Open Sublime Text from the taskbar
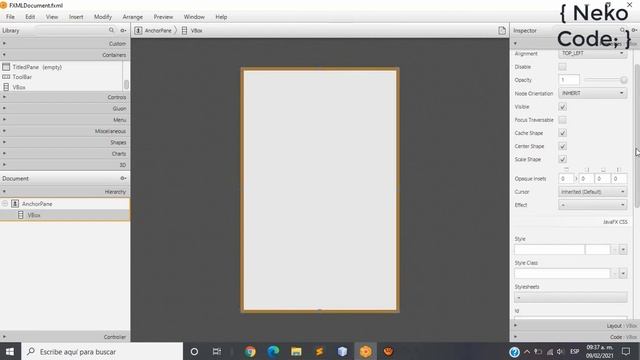Viewport: 640px width, 360px height. tap(319, 351)
